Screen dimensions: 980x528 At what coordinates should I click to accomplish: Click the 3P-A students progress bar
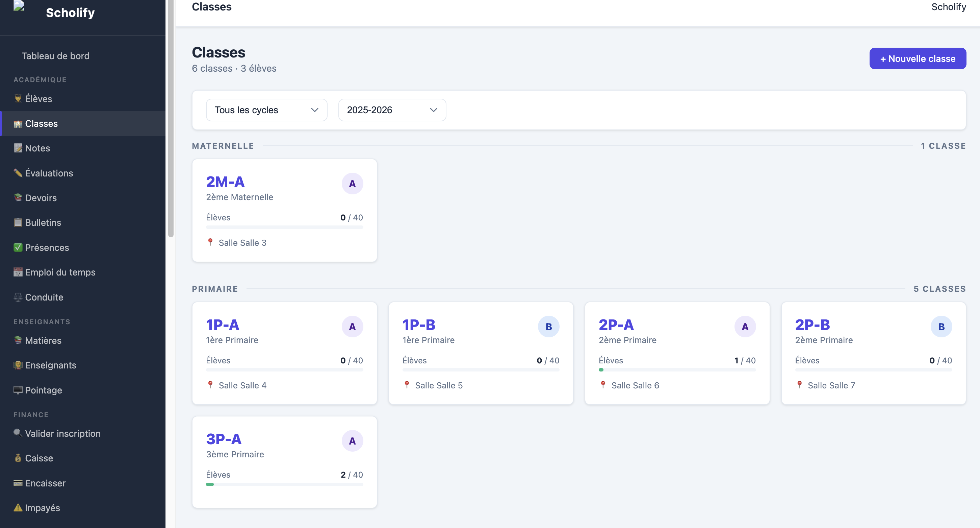(285, 484)
